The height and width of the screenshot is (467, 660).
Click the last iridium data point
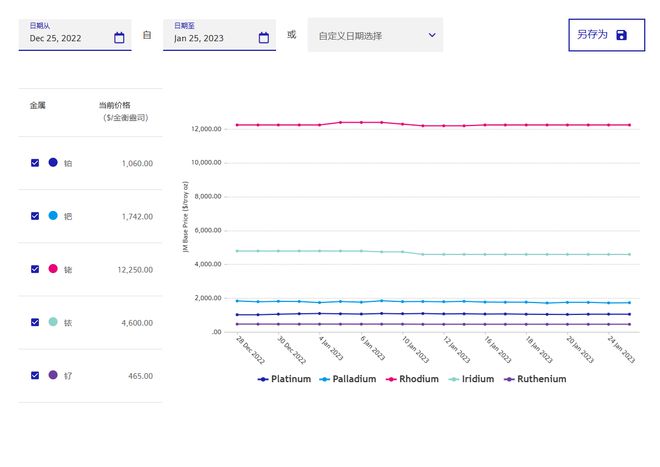click(x=630, y=254)
